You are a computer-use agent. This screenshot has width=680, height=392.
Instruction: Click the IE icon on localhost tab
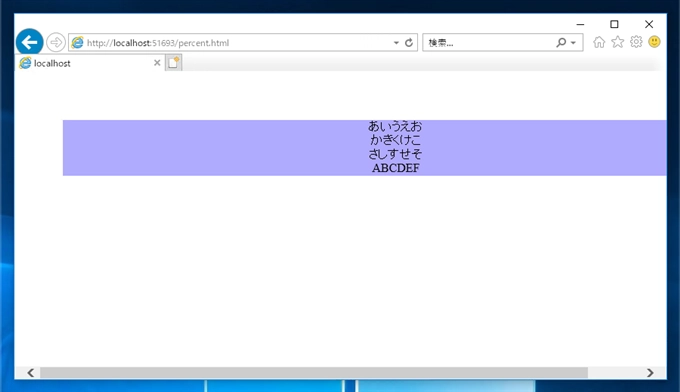(x=25, y=63)
